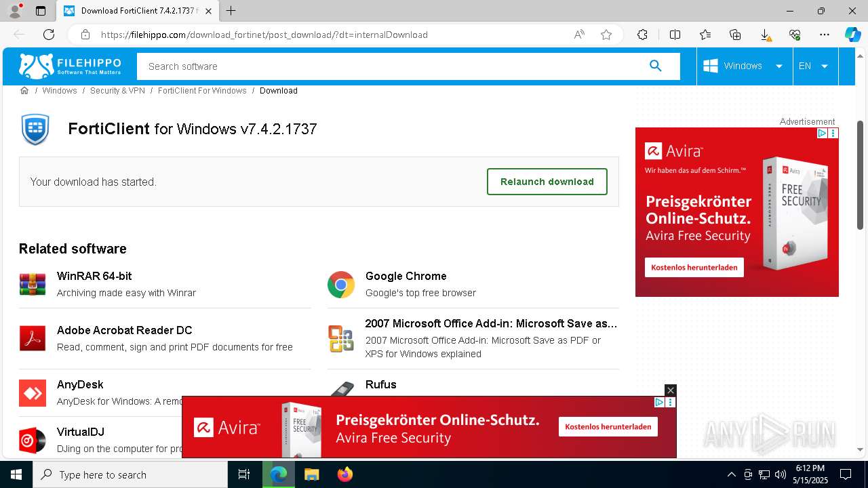Open a new browser tab
Viewport: 868px width, 488px height.
[x=231, y=11]
